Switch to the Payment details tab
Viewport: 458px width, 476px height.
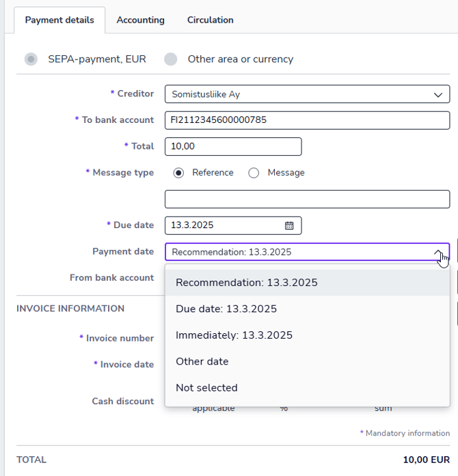pos(59,20)
